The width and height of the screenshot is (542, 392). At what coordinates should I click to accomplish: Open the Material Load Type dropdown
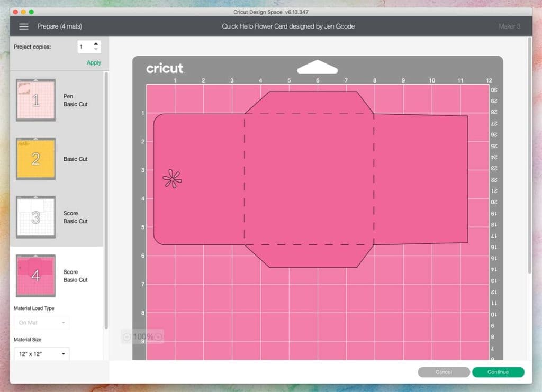(41, 322)
